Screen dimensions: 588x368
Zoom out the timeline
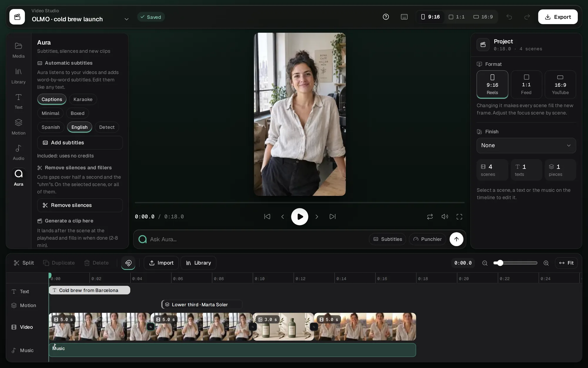pos(485,263)
